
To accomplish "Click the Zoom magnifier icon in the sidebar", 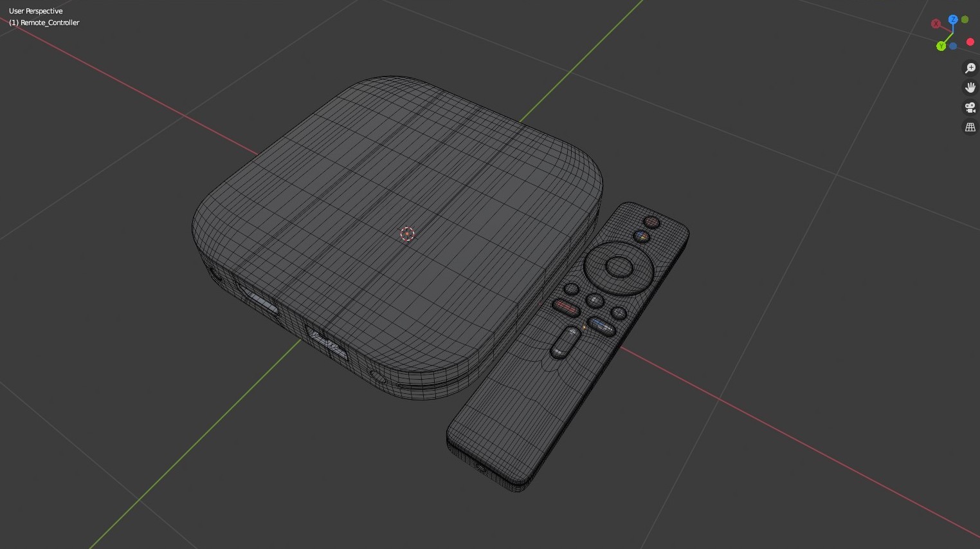I will 970,68.
